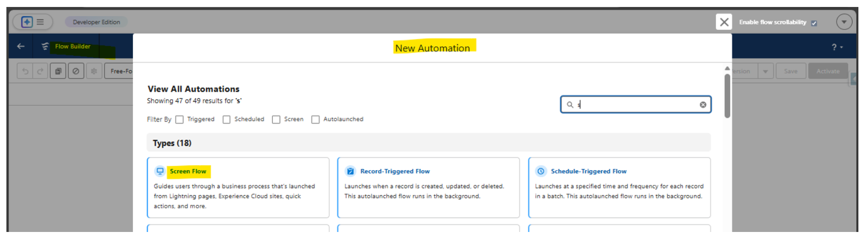Toggle the Autolaunched filter checkbox
The width and height of the screenshot is (868, 240).
pyautogui.click(x=315, y=119)
